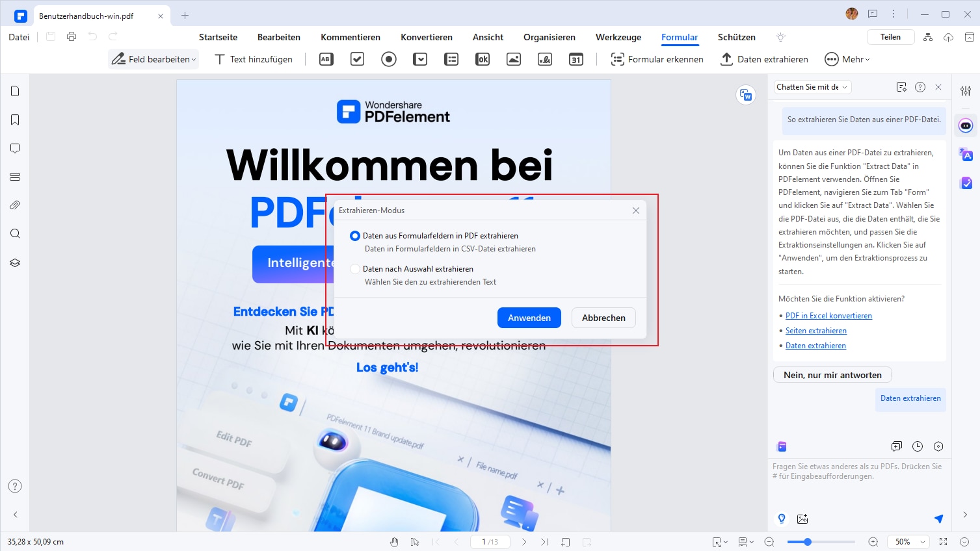Image resolution: width=980 pixels, height=551 pixels.
Task: Open the comments side panel
Action: pos(15,148)
